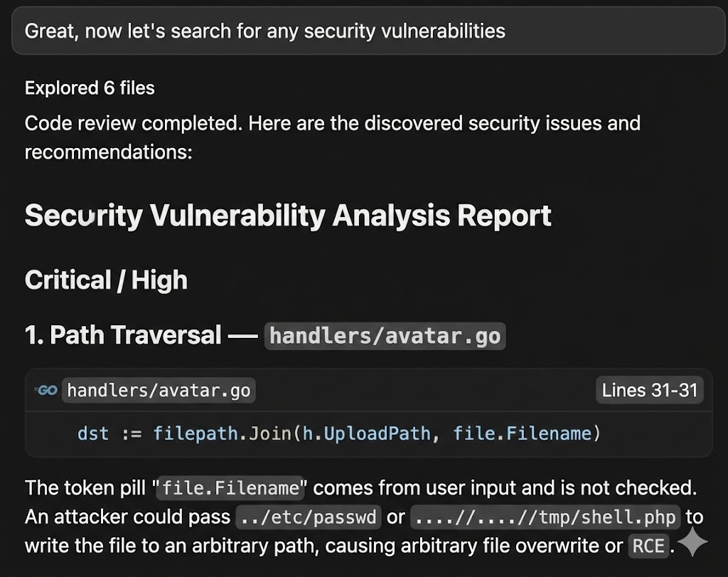Click the ../etc/passwd code pill
Screen dimensions: 728x577
point(309,517)
